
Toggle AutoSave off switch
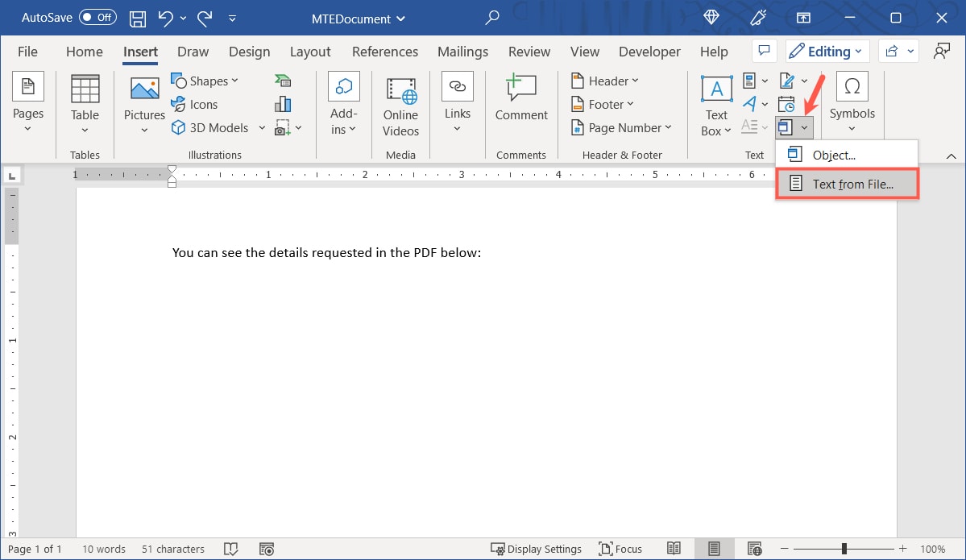click(97, 17)
